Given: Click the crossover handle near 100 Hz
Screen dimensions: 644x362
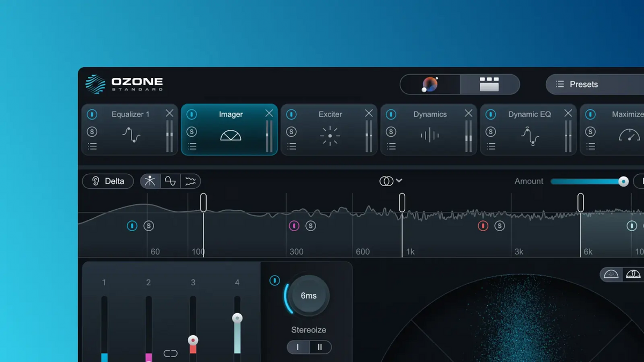Looking at the screenshot, I should pos(203,203).
